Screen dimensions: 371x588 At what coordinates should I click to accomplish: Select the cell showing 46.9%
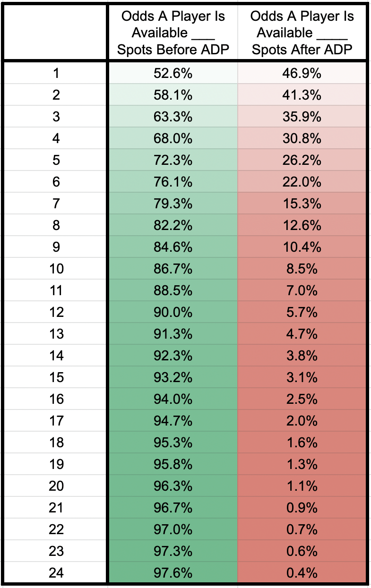point(302,73)
